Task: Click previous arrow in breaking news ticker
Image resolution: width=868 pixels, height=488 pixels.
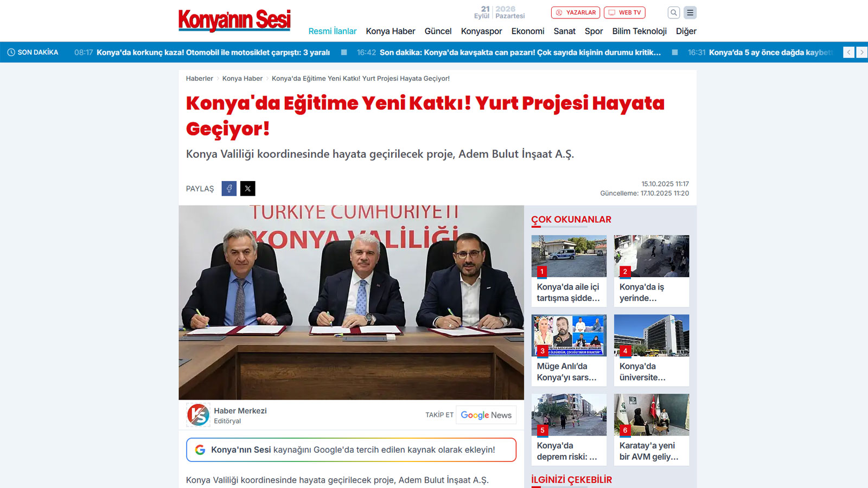Action: click(x=849, y=52)
